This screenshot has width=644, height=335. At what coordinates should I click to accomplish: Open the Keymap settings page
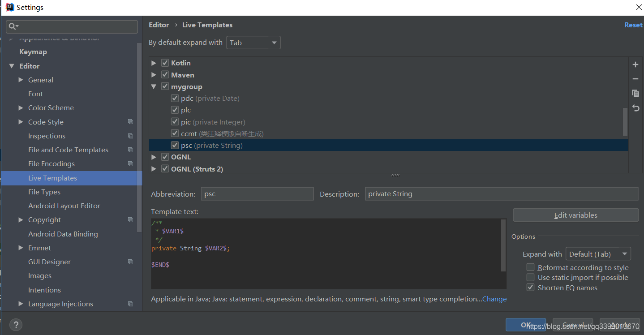click(x=33, y=52)
